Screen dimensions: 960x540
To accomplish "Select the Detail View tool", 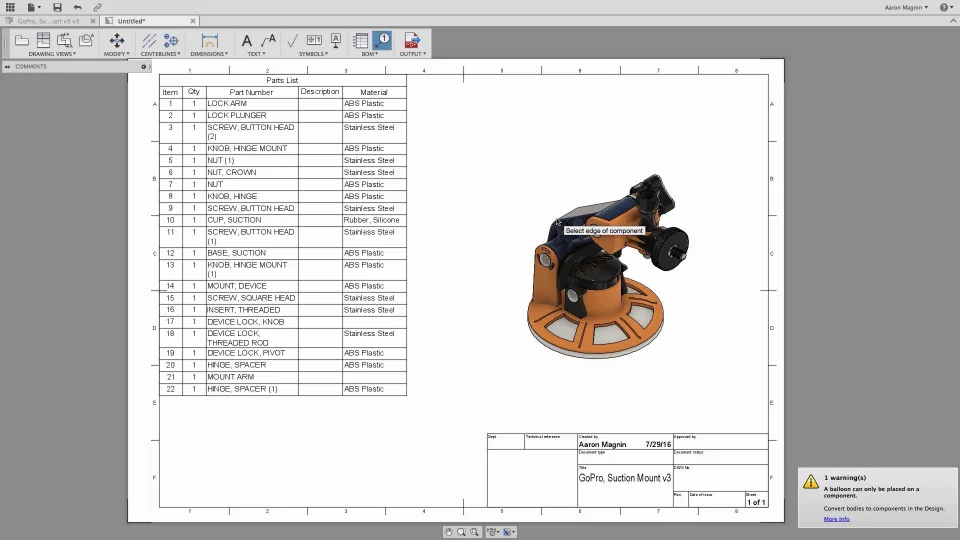I will tap(86, 40).
